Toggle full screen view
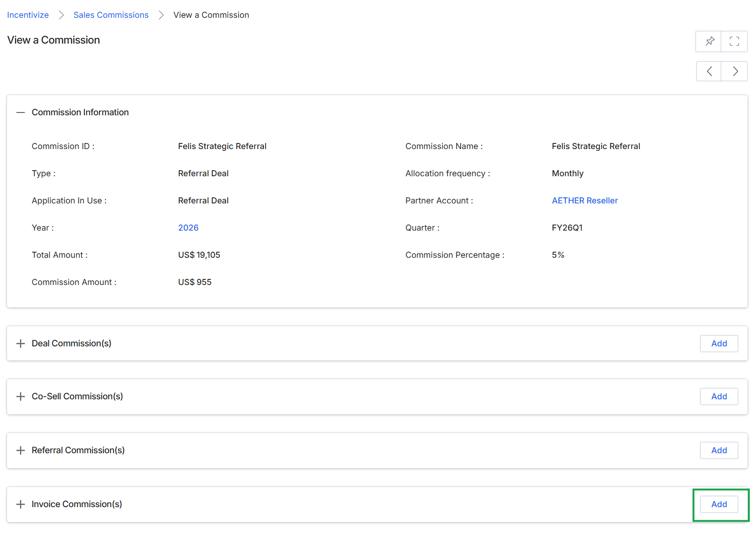This screenshot has width=756, height=539. tap(734, 41)
